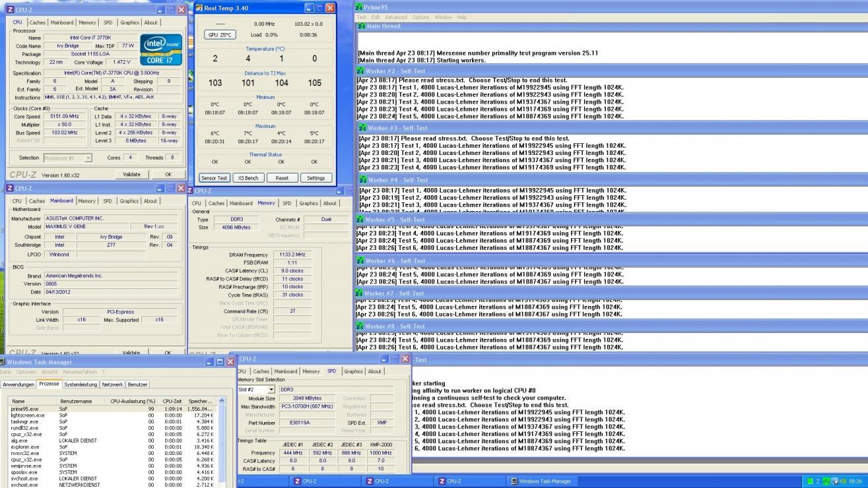This screenshot has width=868, height=488.
Task: Select the taskmgr.exe process row
Action: pyautogui.click(x=112, y=421)
